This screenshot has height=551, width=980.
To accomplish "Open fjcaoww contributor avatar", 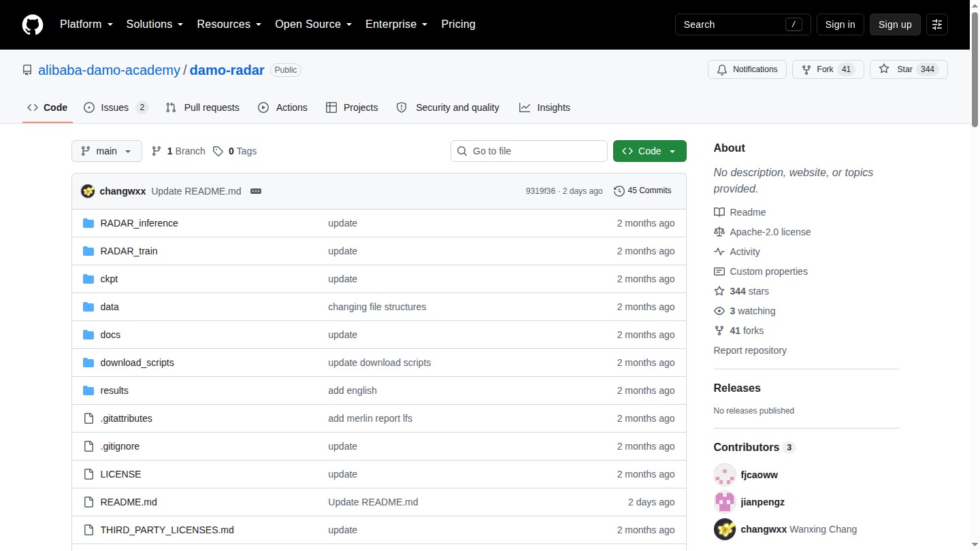I will [x=725, y=475].
